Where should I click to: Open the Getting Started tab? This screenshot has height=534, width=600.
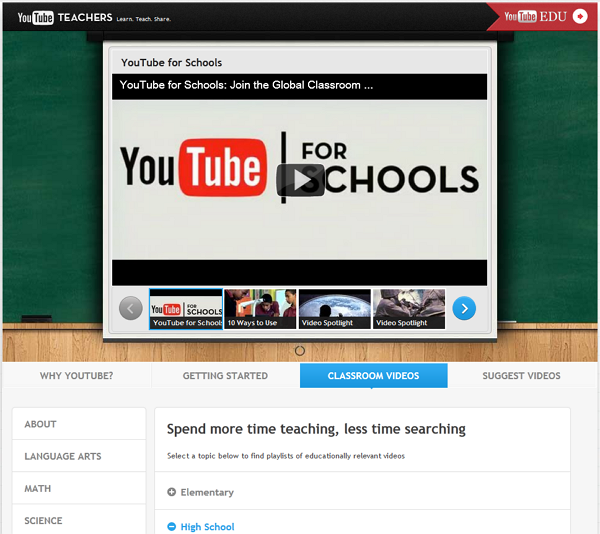(225, 376)
